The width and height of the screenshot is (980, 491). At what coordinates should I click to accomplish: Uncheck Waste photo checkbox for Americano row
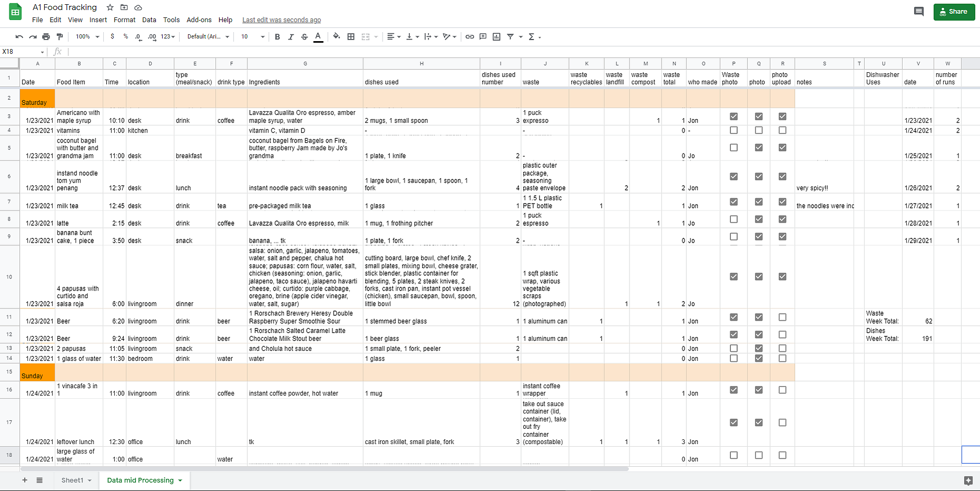(x=733, y=117)
